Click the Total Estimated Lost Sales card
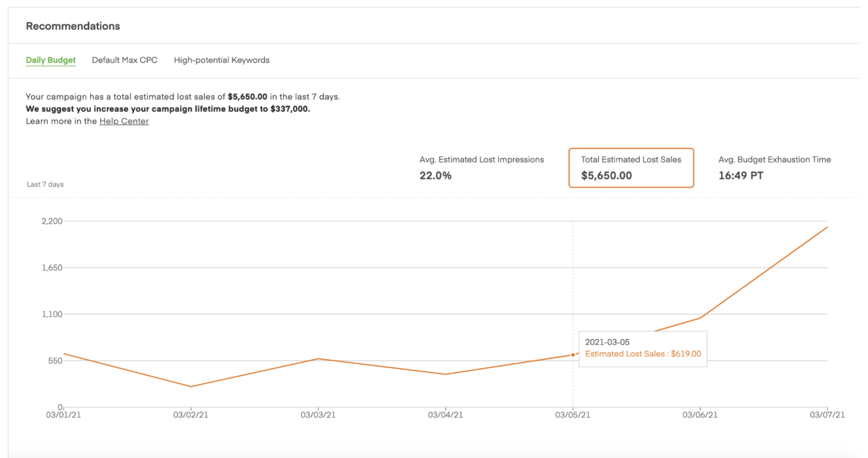Image resolution: width=868 pixels, height=458 pixels. click(x=631, y=168)
